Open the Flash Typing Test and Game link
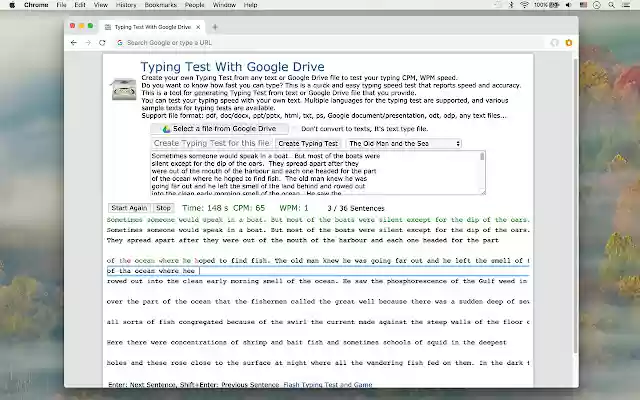 328,384
